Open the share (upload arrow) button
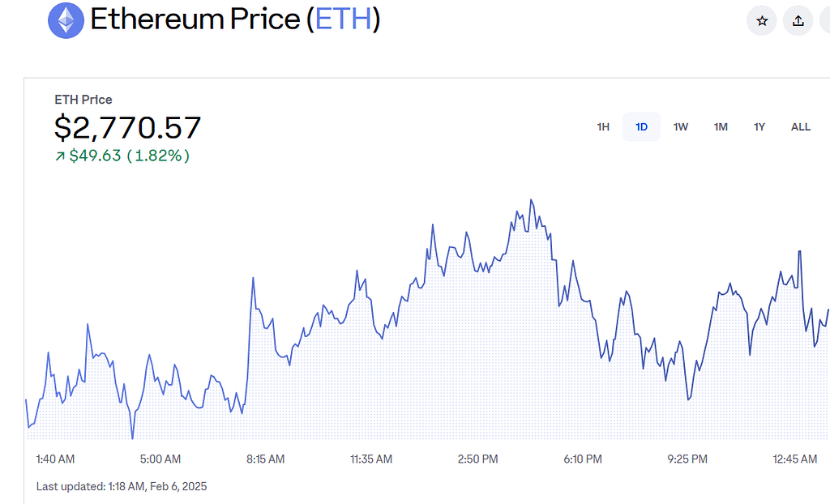 coord(798,21)
